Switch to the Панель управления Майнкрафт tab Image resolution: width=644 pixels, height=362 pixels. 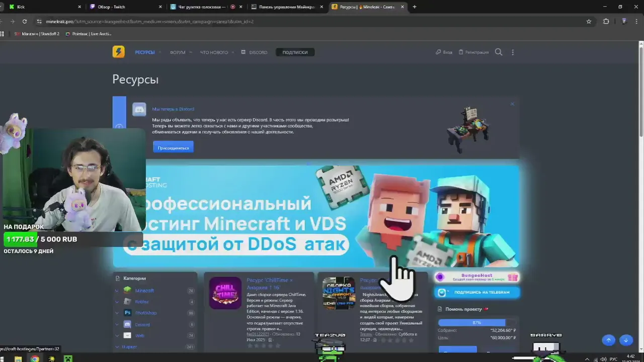(x=287, y=7)
